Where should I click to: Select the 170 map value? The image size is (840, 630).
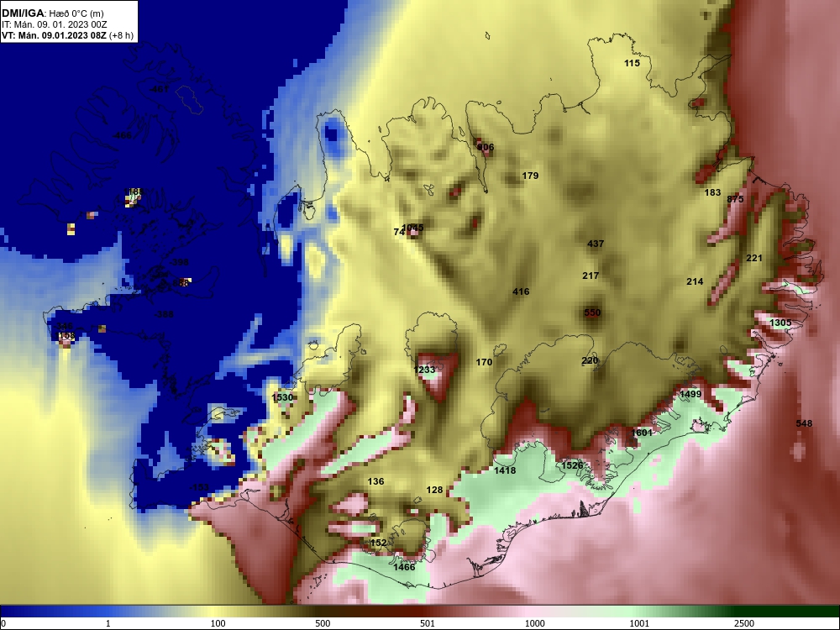click(484, 363)
